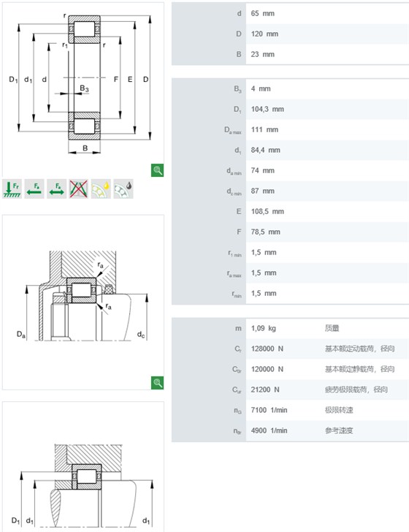The image size is (409, 532).
Task: Select the value 23 mm for B
Action: [262, 54]
